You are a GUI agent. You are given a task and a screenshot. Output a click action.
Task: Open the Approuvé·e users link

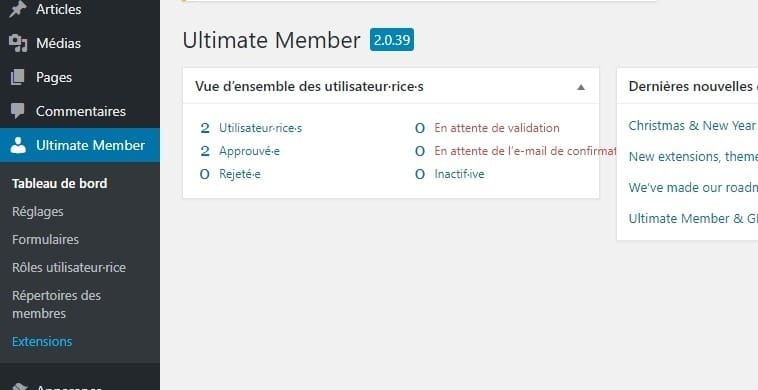(249, 151)
